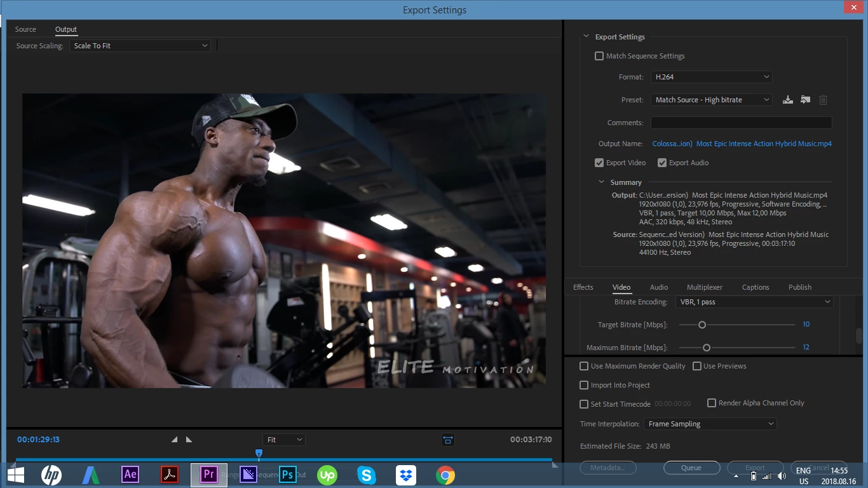Open the Format dropdown showing H.264
Screen dimensions: 868x488
click(x=712, y=77)
